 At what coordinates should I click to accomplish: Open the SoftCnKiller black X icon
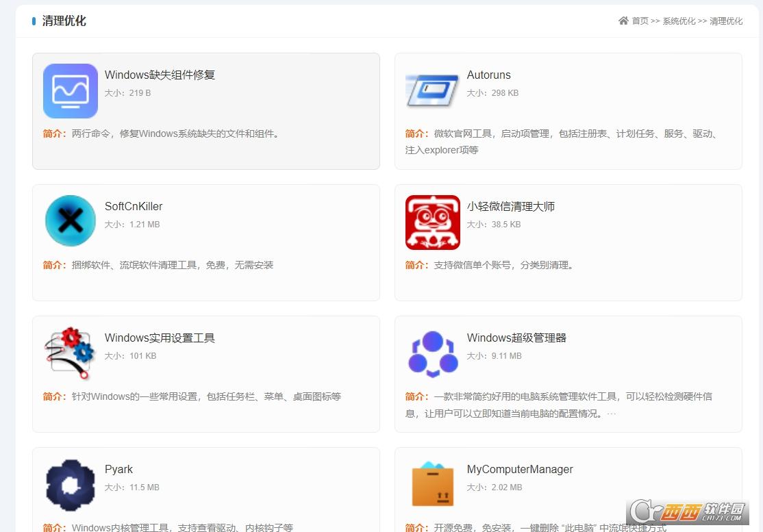pos(71,220)
